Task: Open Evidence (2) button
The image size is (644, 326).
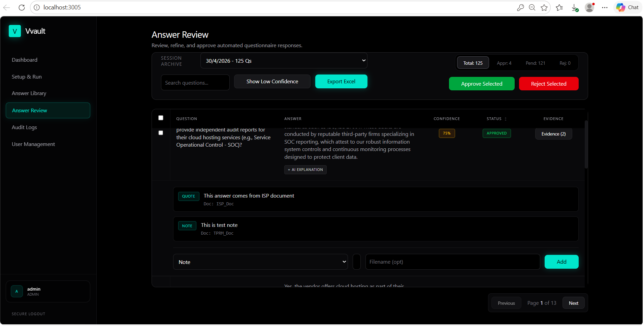Action: click(553, 134)
